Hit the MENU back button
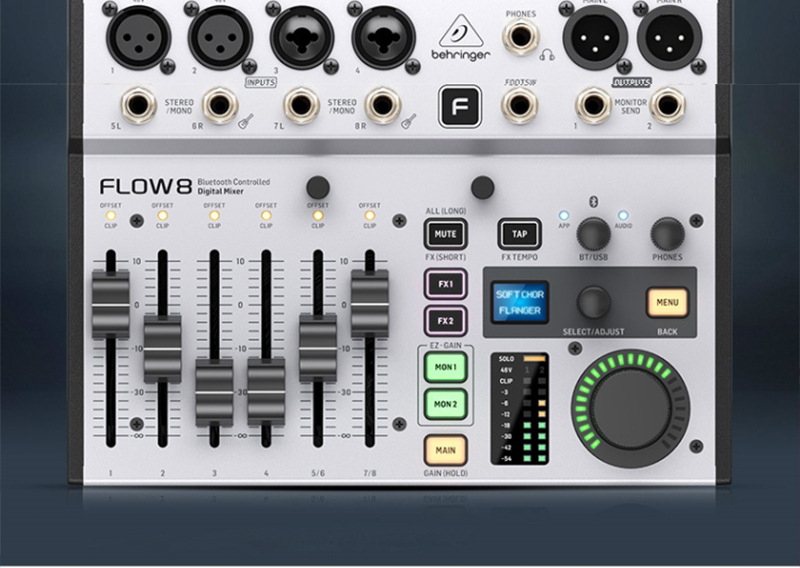The width and height of the screenshot is (800, 568). (667, 303)
